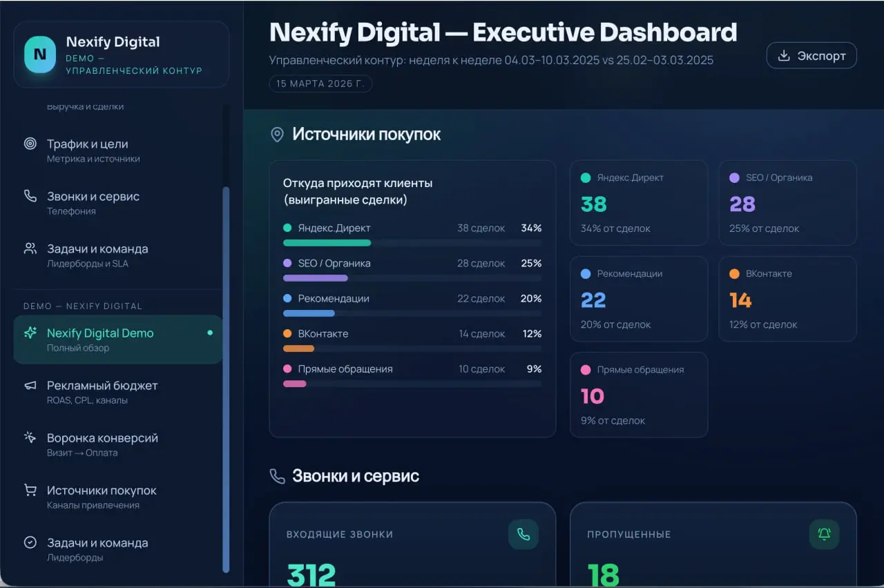Open bottom Задачи и команда (Лидерборды) item
Viewport: 884px width, 588px height.
(x=117, y=549)
